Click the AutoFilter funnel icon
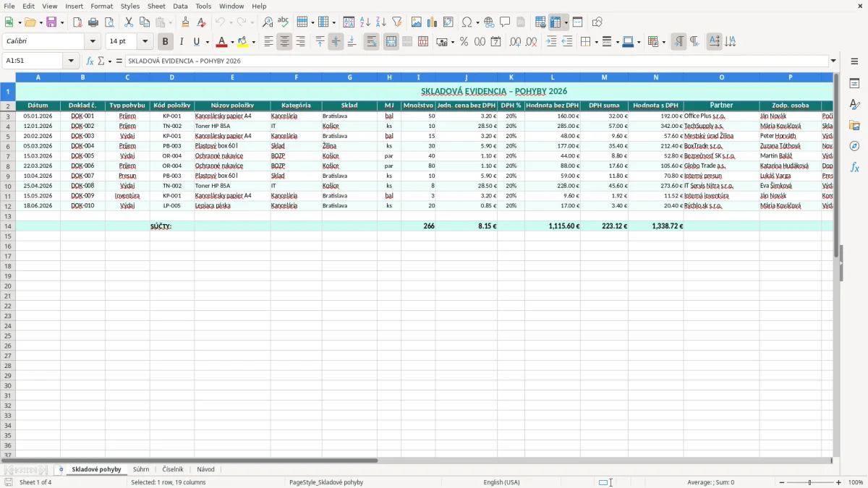 click(x=396, y=22)
